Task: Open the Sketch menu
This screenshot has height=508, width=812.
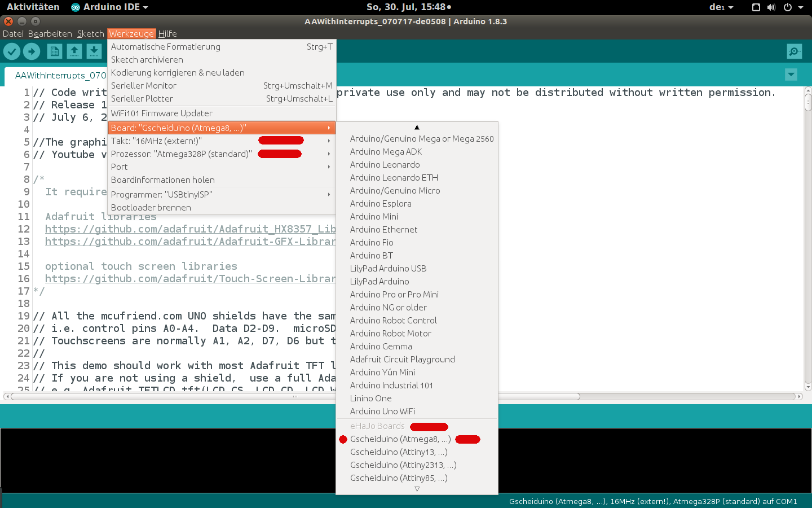Action: [90, 33]
